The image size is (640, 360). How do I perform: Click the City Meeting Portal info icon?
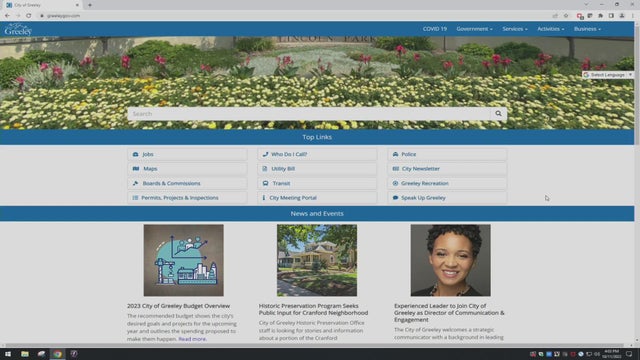264,198
